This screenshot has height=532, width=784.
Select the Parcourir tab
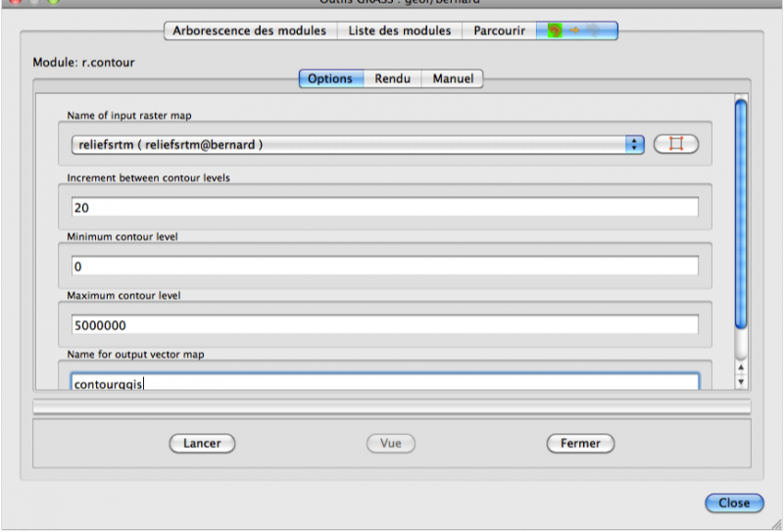click(499, 30)
